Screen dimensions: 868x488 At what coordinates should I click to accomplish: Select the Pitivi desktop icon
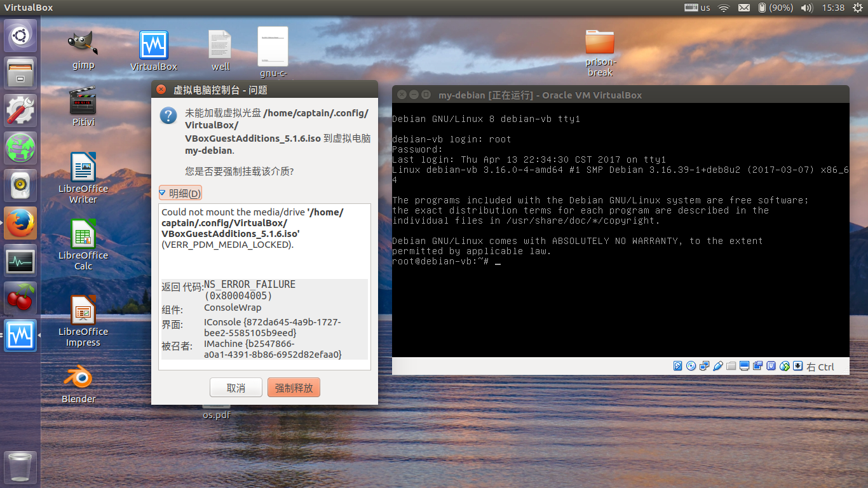pos(83,106)
